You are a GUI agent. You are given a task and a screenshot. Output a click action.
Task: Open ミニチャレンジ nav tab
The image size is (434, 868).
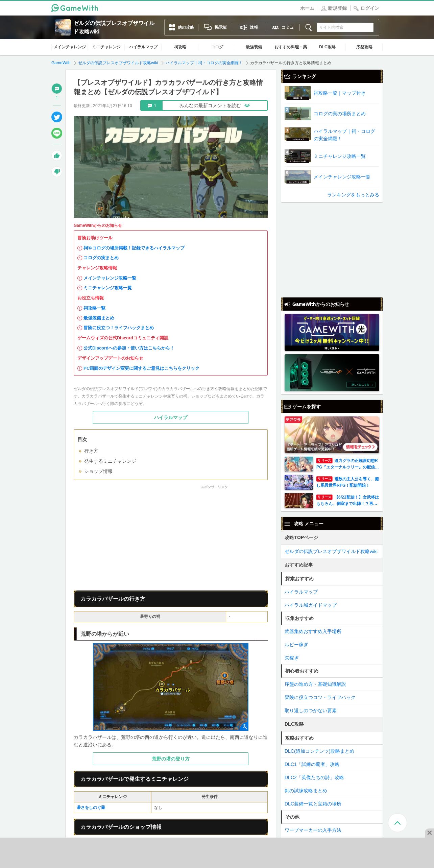click(106, 47)
